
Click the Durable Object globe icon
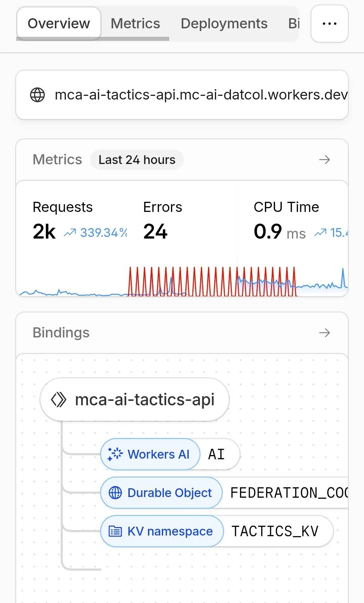pyautogui.click(x=115, y=493)
